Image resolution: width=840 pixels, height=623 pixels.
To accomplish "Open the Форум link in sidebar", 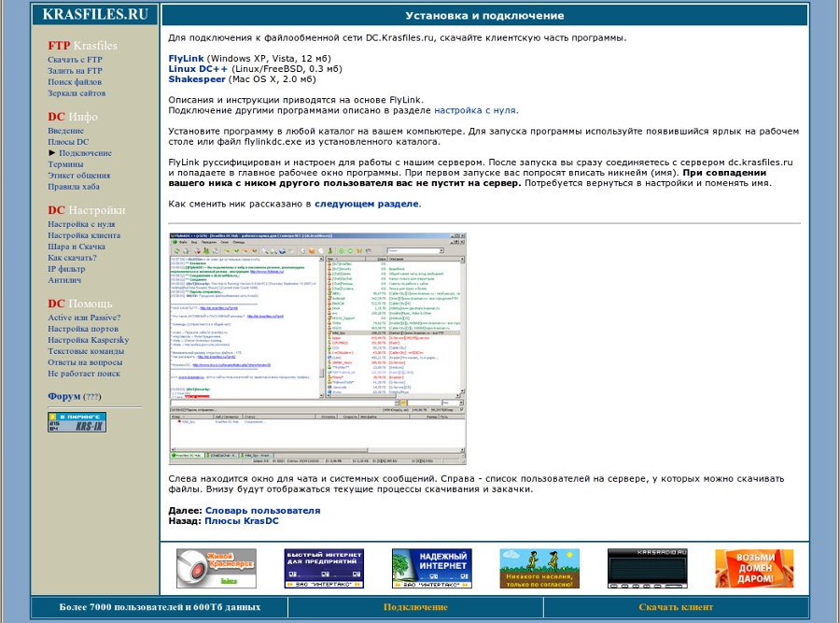I will (63, 396).
